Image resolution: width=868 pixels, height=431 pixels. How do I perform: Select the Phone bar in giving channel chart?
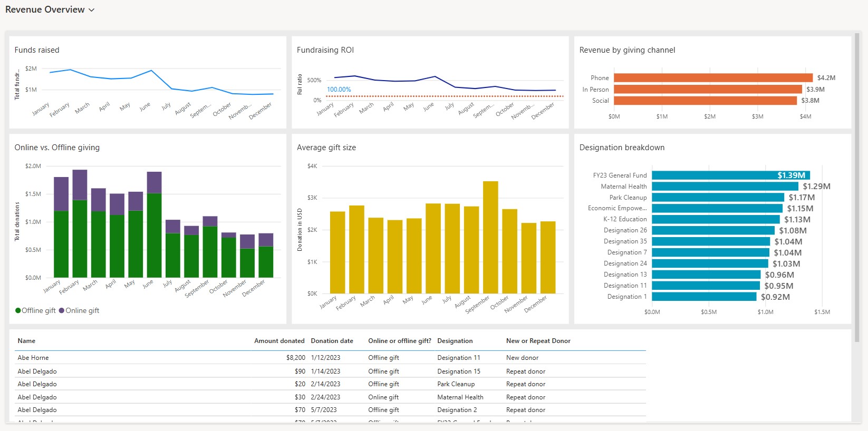(x=712, y=78)
